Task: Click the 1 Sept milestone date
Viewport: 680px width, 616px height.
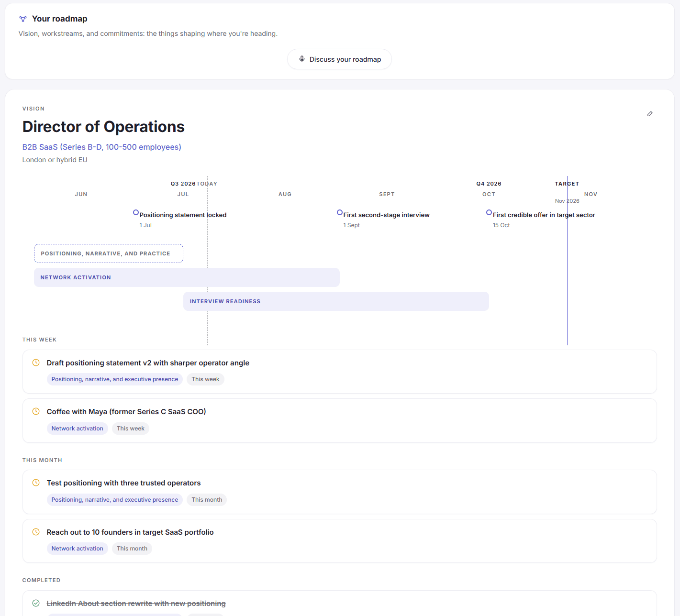Action: pos(352,225)
